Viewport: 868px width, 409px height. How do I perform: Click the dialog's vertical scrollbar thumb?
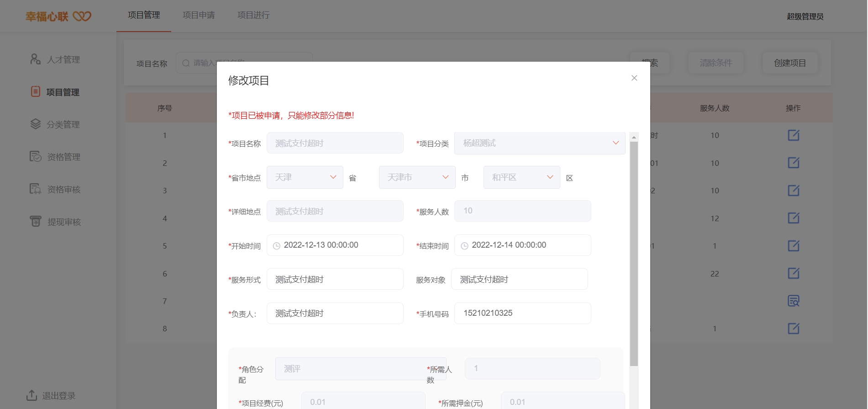(x=634, y=254)
